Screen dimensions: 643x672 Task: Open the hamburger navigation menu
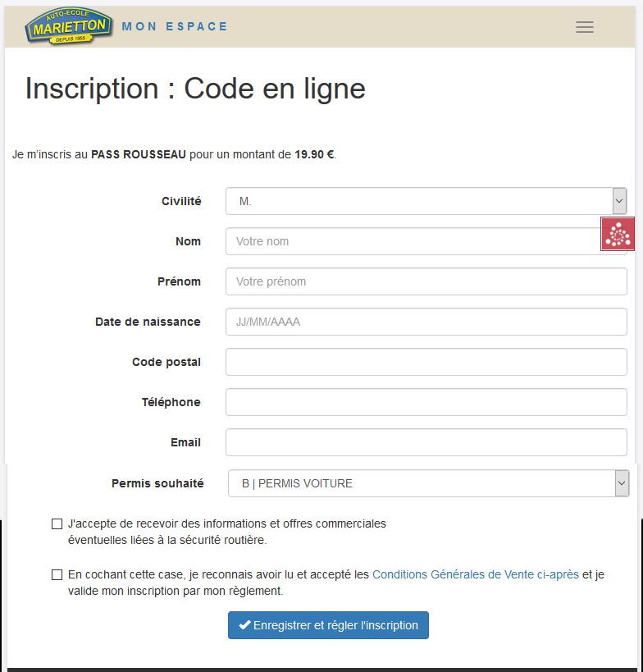coord(585,27)
